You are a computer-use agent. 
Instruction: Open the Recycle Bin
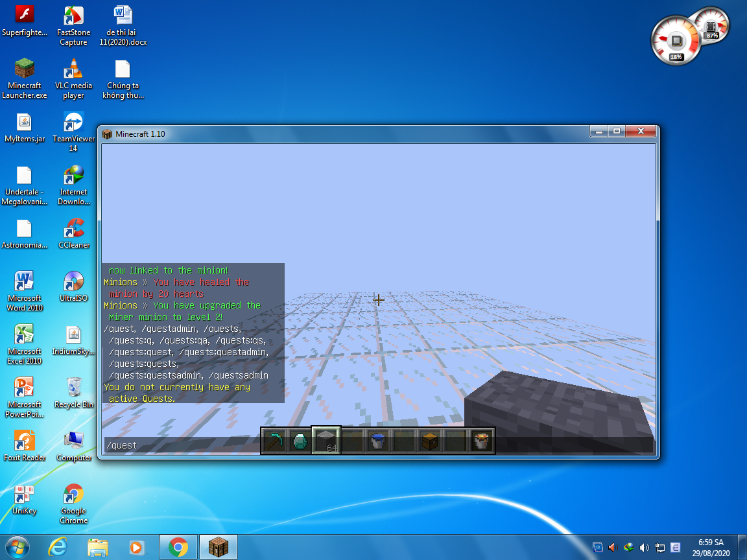pos(73,393)
